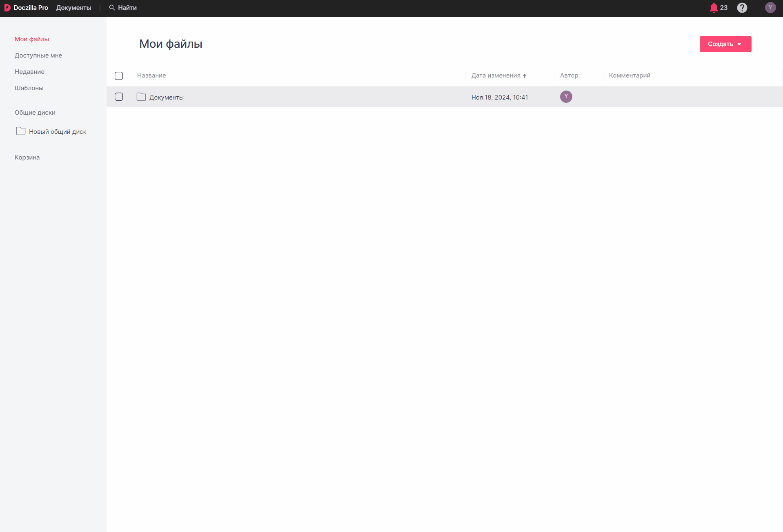Open the Корзина trash section
Viewport: 783px width, 532px height.
tap(27, 157)
